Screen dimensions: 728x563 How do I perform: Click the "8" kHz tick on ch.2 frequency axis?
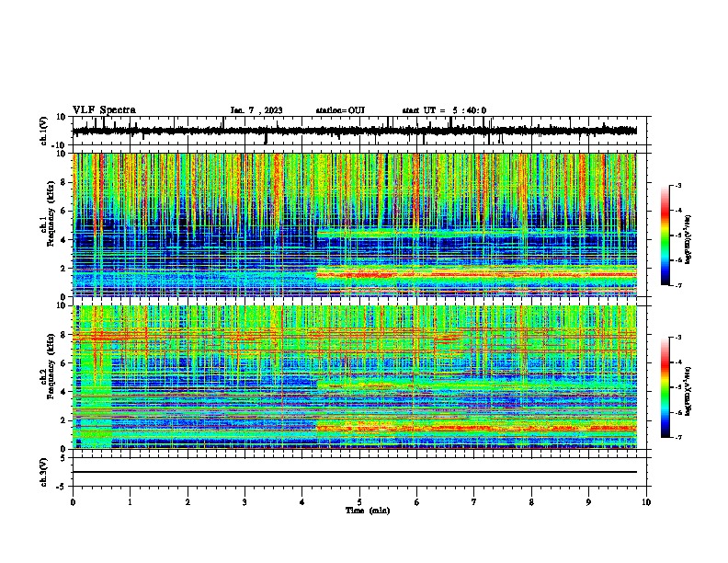[64, 335]
